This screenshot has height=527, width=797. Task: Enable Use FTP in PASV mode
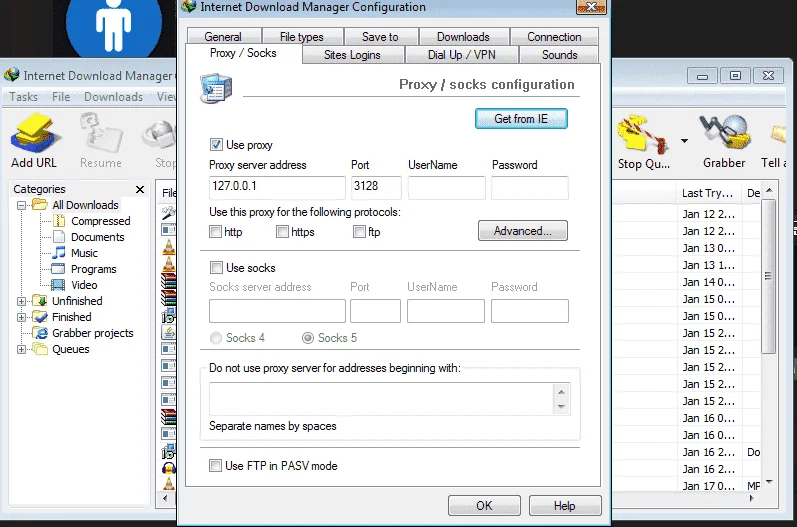[x=216, y=466]
